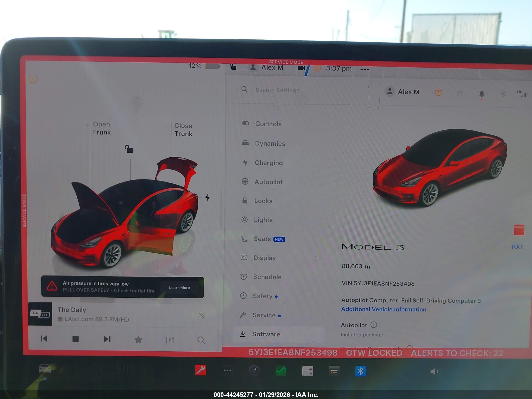Open the Safety settings menu
This screenshot has width=532, height=399.
click(259, 296)
